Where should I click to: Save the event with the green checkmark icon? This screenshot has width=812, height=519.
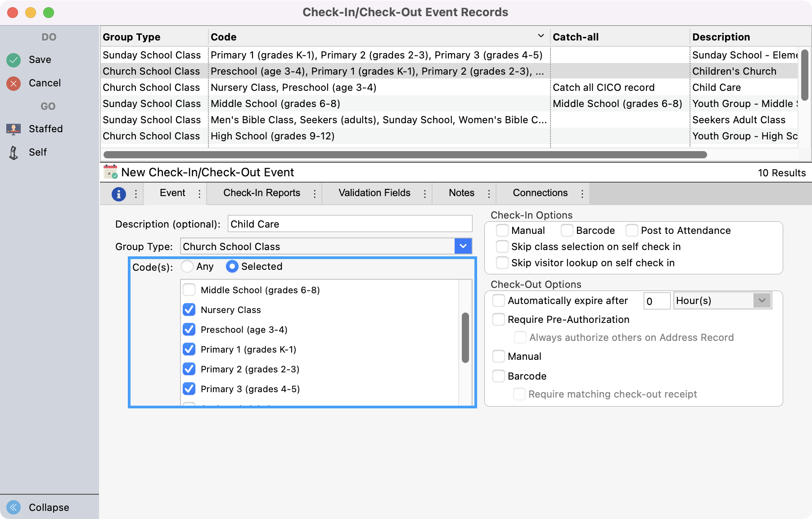pyautogui.click(x=13, y=59)
